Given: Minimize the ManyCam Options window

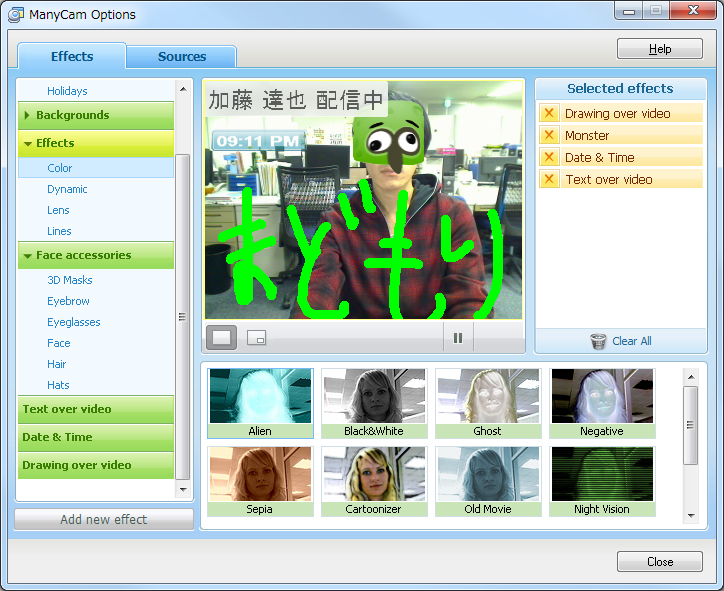Looking at the screenshot, I should click(629, 11).
